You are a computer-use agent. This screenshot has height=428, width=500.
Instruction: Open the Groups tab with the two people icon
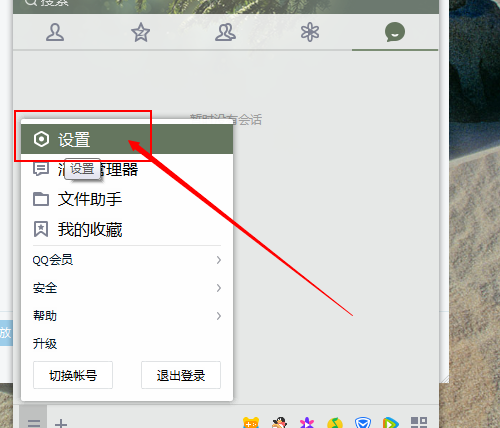[225, 32]
